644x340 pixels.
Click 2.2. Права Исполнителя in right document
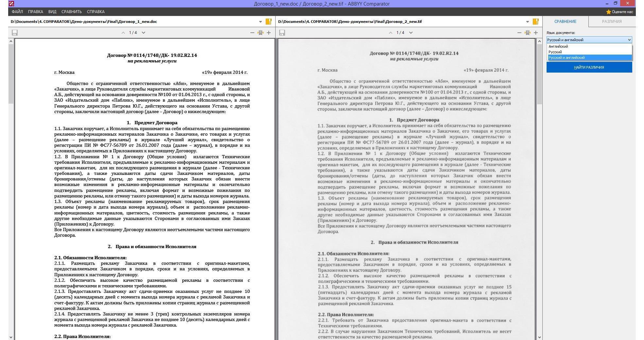pos(346,314)
